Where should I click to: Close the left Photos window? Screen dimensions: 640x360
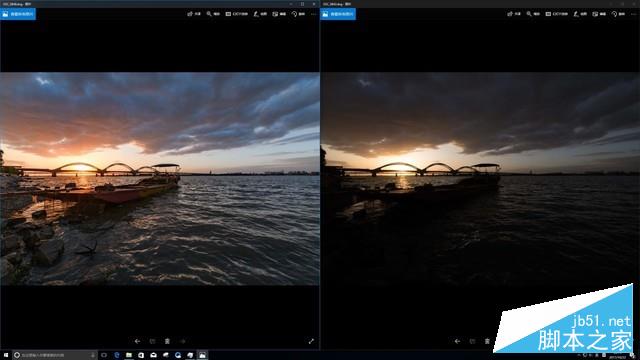point(314,4)
